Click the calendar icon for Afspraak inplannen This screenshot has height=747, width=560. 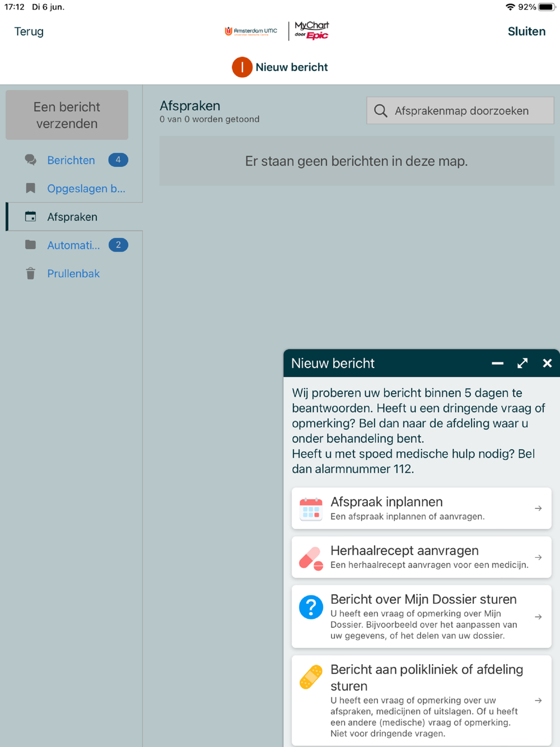coord(311,509)
